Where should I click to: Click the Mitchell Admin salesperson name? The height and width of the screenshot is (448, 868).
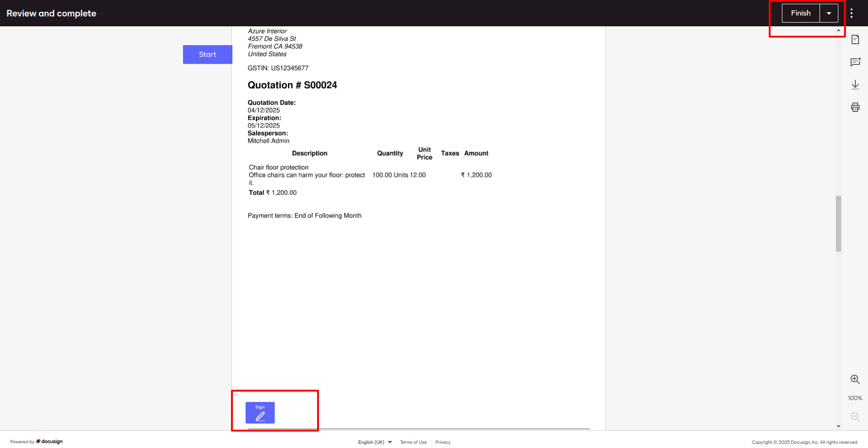(269, 141)
